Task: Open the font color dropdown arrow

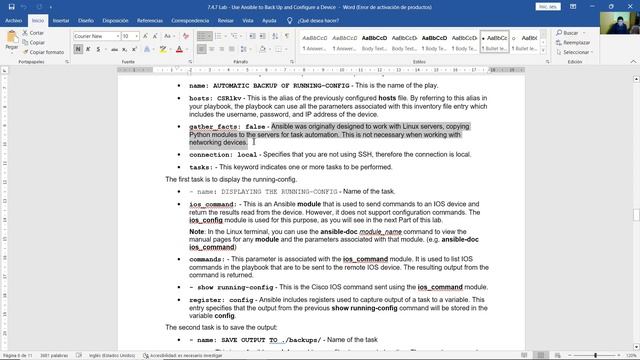Action: pyautogui.click(x=187, y=49)
